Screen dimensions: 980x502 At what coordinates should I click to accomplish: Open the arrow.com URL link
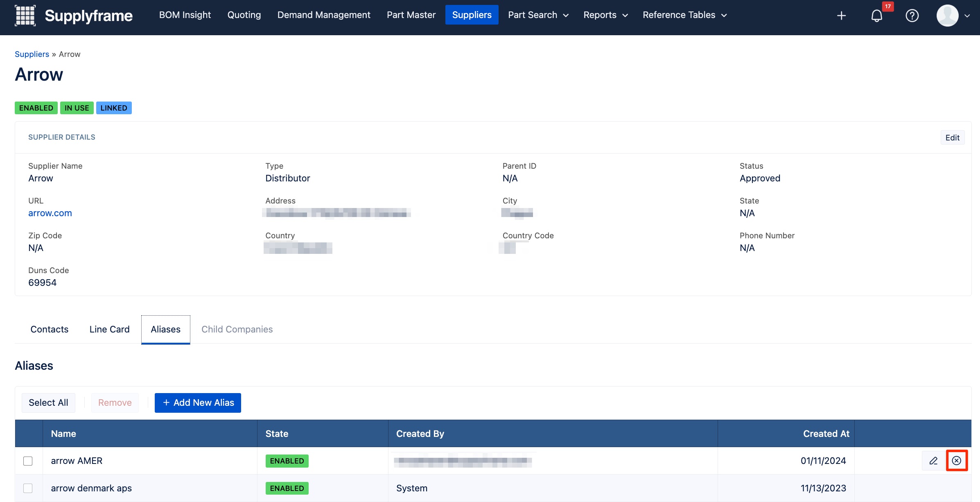(x=50, y=213)
